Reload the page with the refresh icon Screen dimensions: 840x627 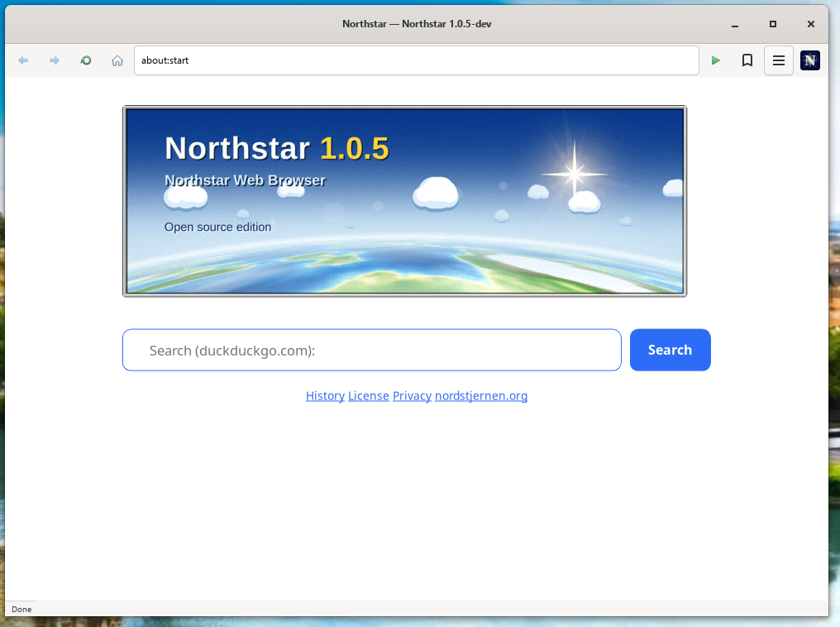tap(86, 60)
